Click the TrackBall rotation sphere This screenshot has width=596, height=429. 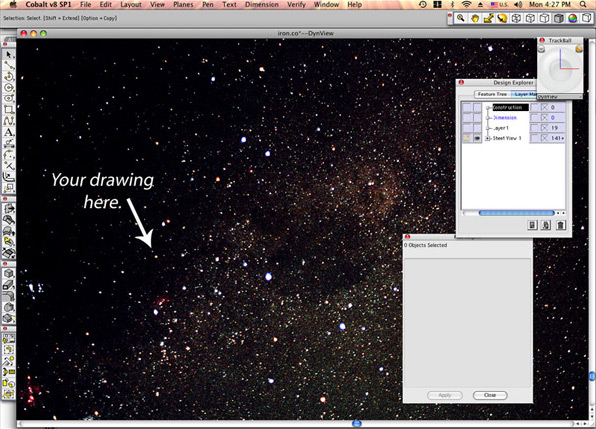(561, 69)
